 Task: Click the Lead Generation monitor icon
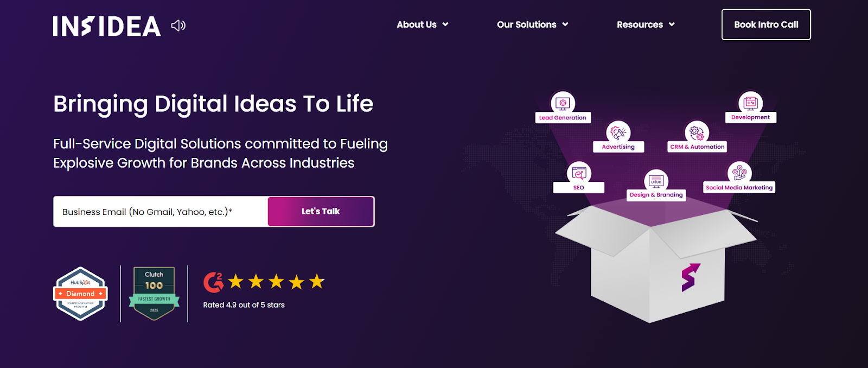pos(563,103)
